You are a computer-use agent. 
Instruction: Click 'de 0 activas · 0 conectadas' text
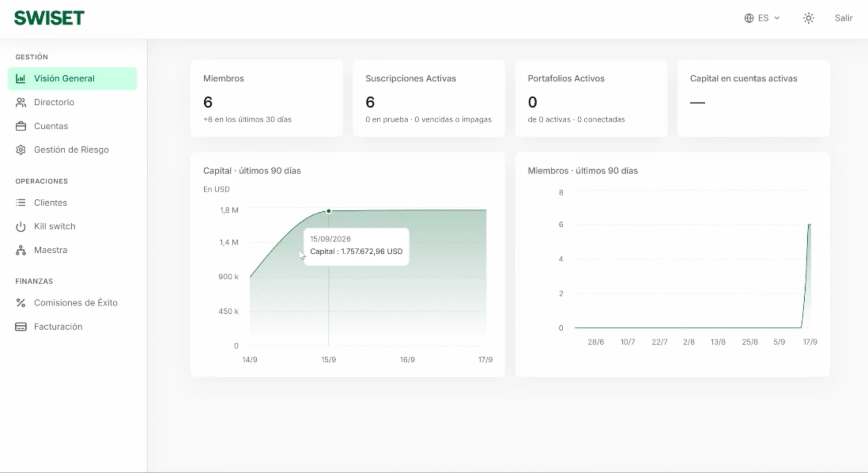pyautogui.click(x=576, y=119)
